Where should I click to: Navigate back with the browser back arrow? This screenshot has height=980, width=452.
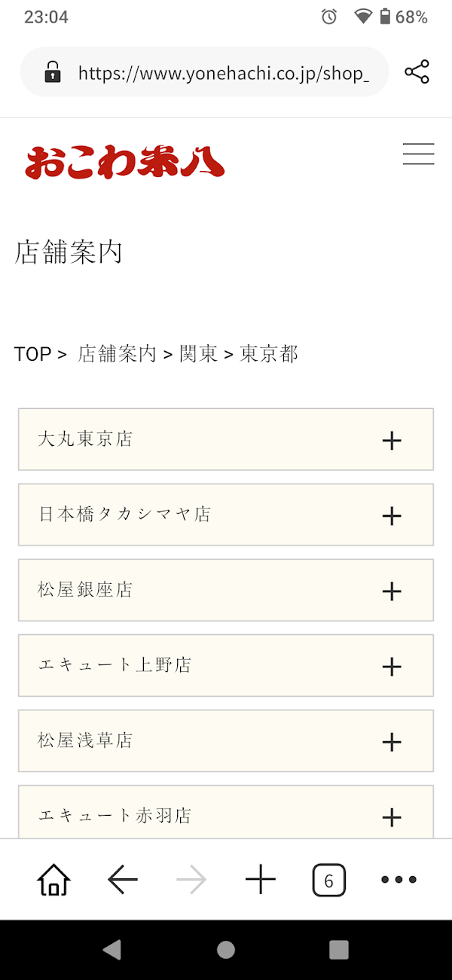(123, 879)
